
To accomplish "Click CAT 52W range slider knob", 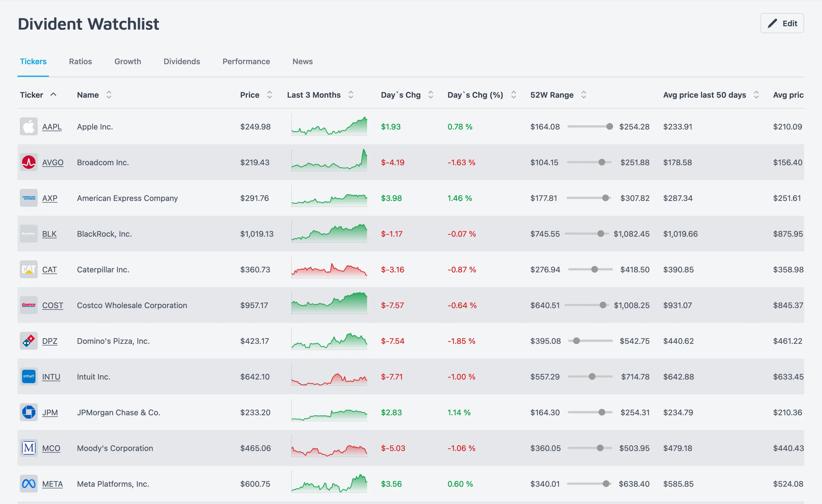I will [x=594, y=269].
